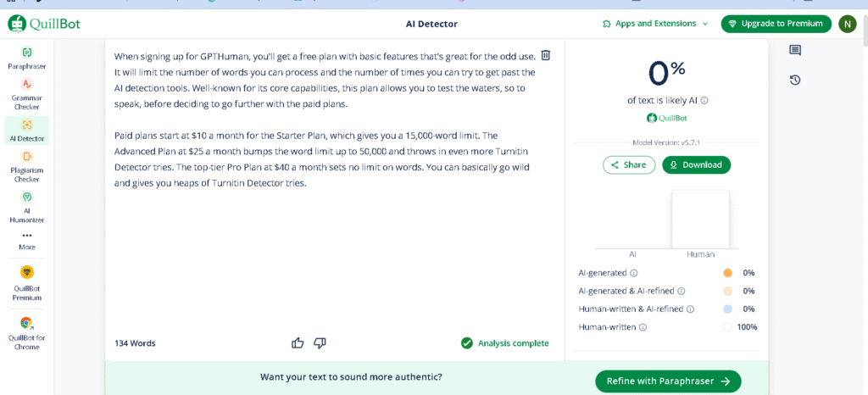868x395 pixels.
Task: Delete text with the trash icon
Action: (546, 55)
